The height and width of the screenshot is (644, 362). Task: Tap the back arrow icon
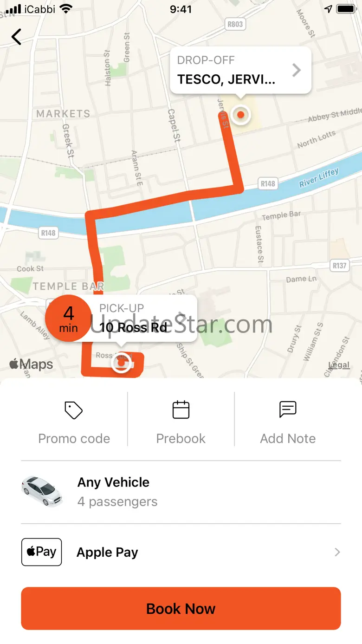(17, 37)
